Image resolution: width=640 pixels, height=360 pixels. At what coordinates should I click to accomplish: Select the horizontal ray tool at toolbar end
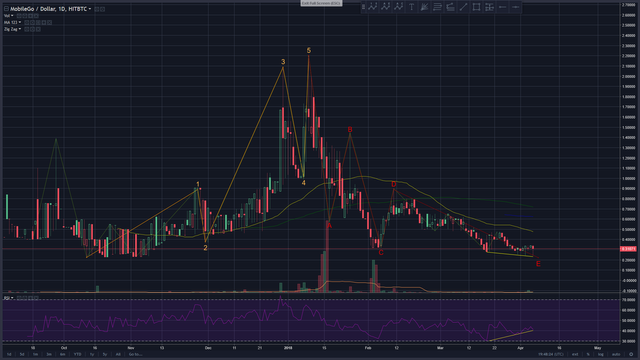point(516,7)
